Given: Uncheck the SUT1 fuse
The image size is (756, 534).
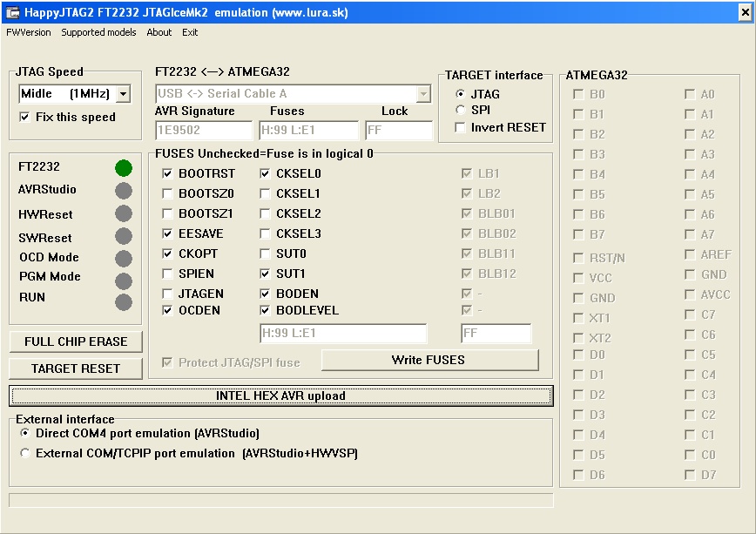Looking at the screenshot, I should coord(265,274).
